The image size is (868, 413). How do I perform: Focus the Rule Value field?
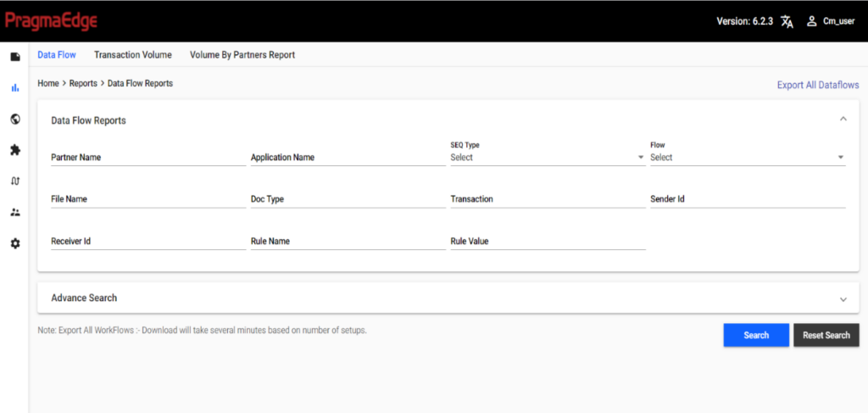pyautogui.click(x=548, y=242)
